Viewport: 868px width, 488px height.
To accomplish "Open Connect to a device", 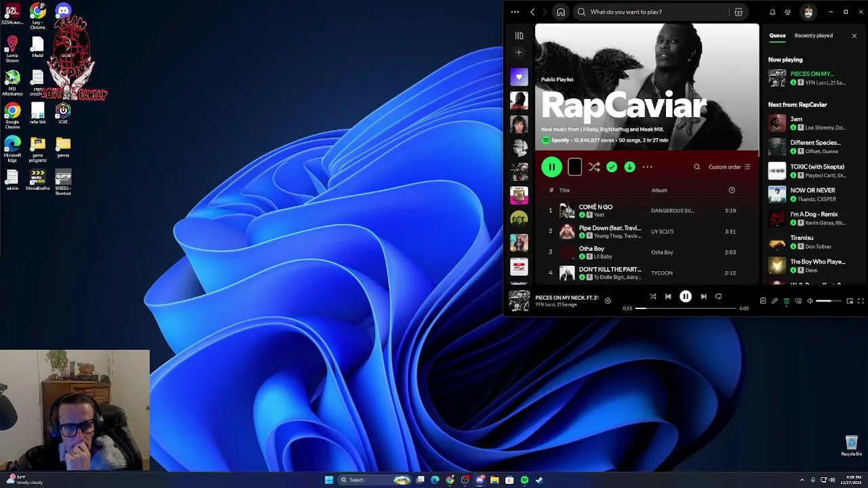I will [x=798, y=301].
